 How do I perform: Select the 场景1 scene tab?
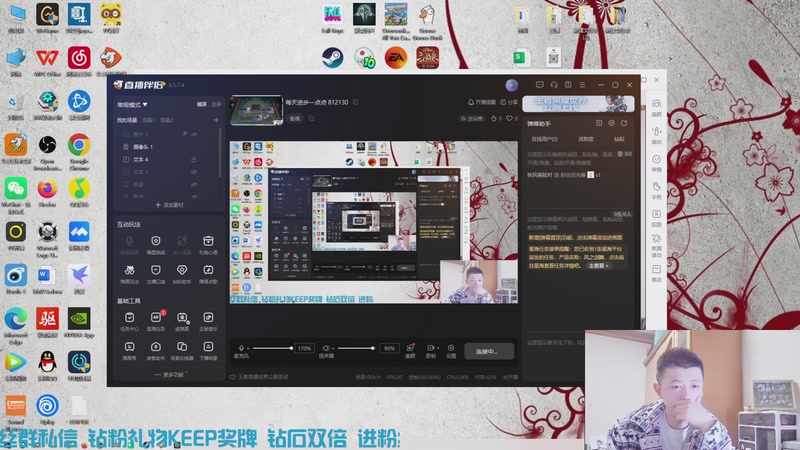click(148, 120)
